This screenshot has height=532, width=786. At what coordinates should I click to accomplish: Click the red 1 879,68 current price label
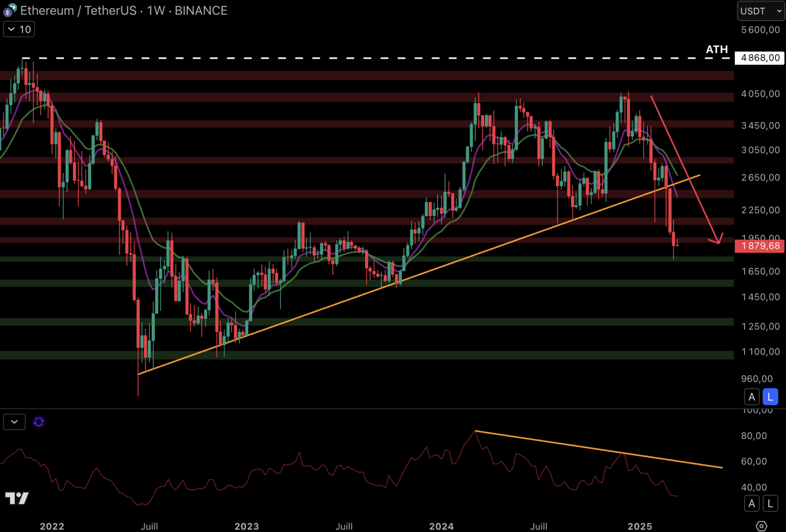759,246
